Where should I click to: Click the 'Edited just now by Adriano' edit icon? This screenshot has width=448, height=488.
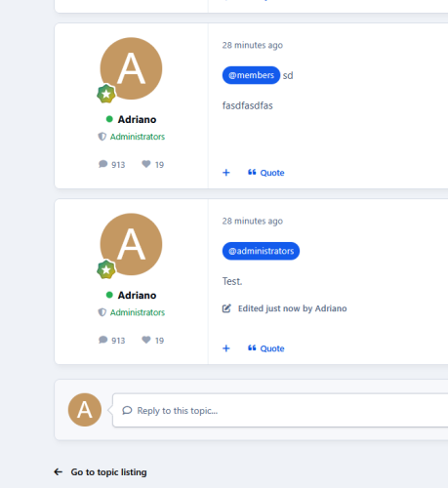coord(226,308)
